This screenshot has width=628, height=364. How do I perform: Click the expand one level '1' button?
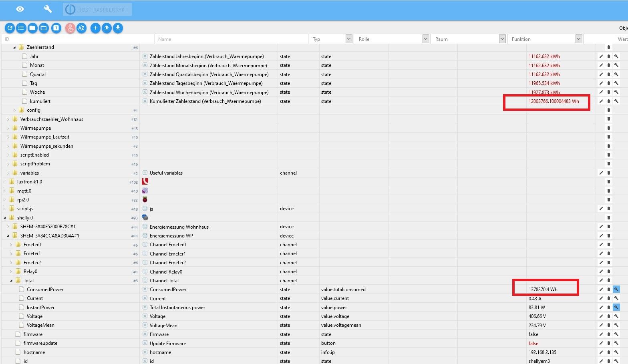coord(56,28)
